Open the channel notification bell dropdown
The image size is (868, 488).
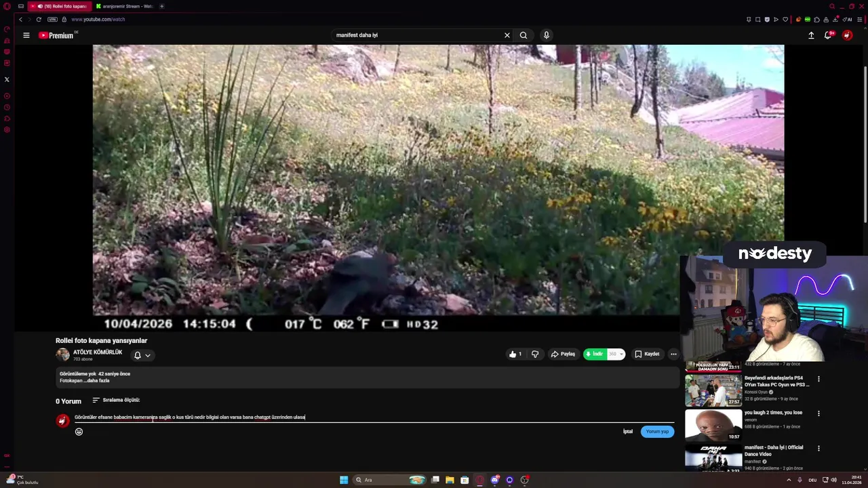click(142, 355)
